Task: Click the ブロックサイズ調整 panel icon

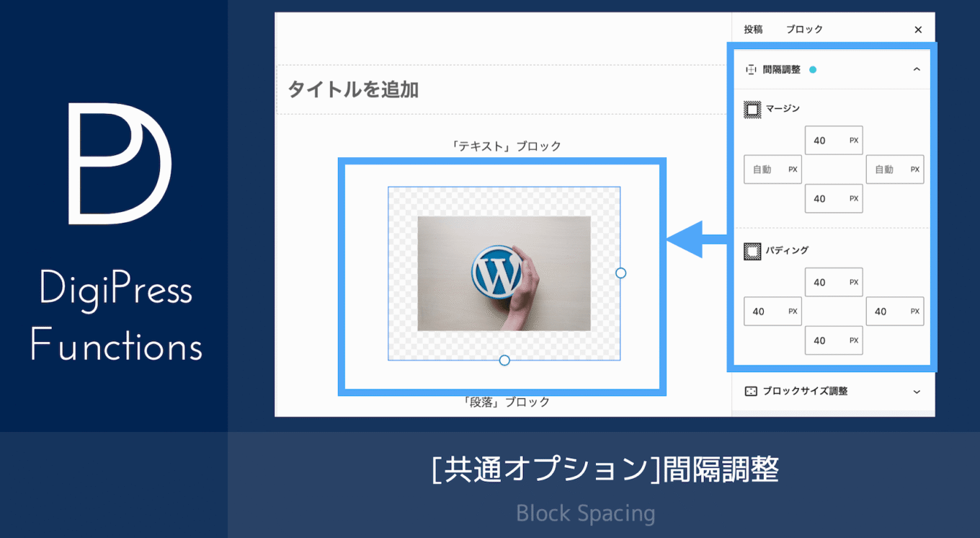Action: (751, 392)
